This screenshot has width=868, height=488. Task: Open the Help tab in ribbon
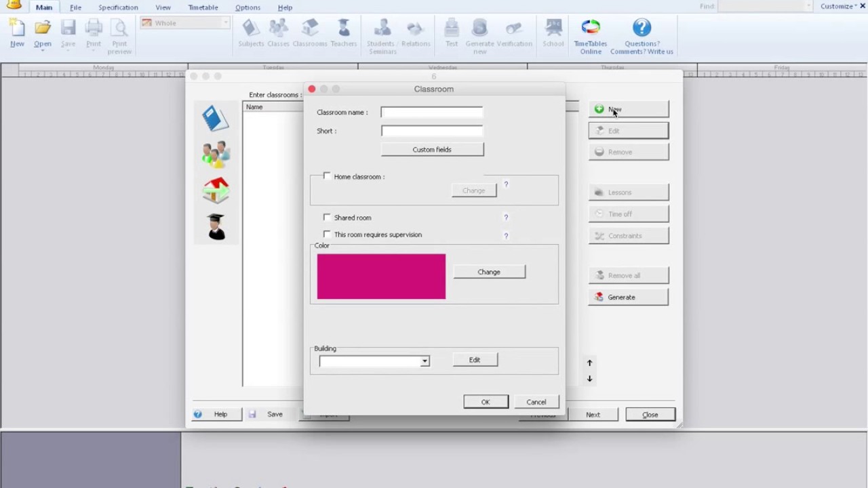point(285,7)
